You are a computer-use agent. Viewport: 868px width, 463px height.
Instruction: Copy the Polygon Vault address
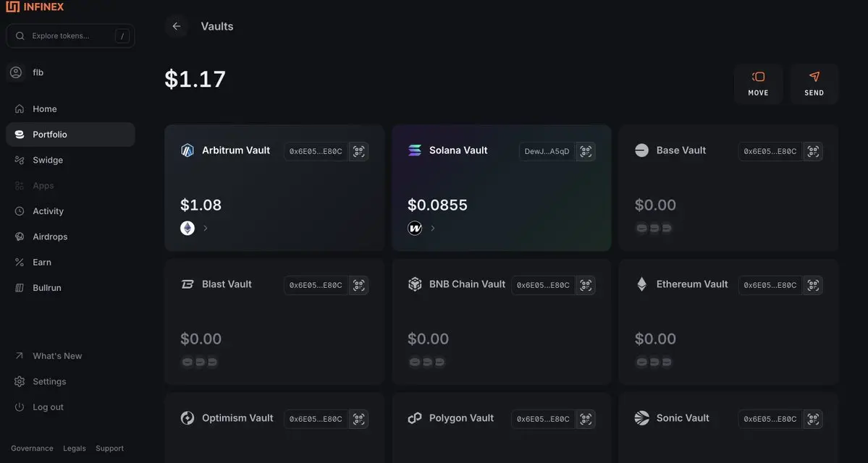pyautogui.click(x=543, y=420)
